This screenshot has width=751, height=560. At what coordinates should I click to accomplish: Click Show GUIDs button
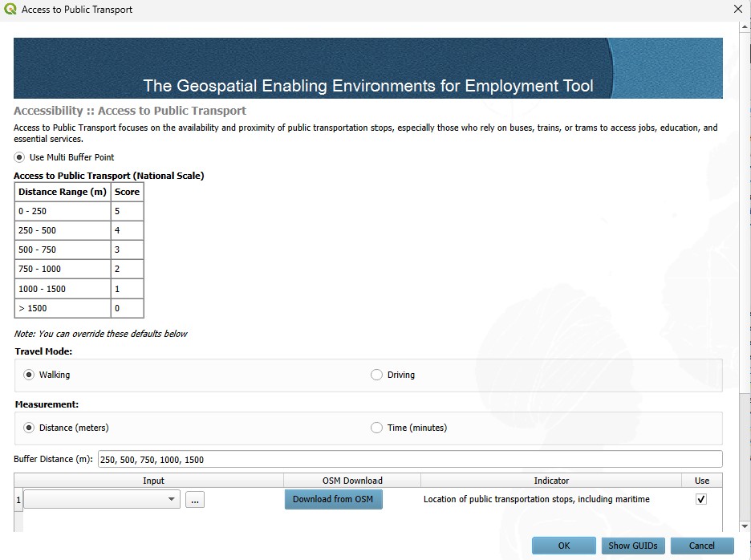point(633,546)
